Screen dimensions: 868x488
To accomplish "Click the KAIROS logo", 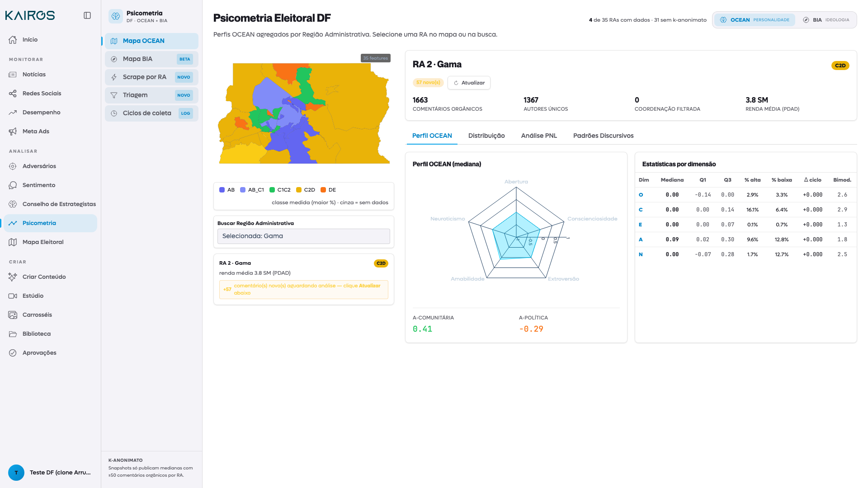I will coord(30,15).
